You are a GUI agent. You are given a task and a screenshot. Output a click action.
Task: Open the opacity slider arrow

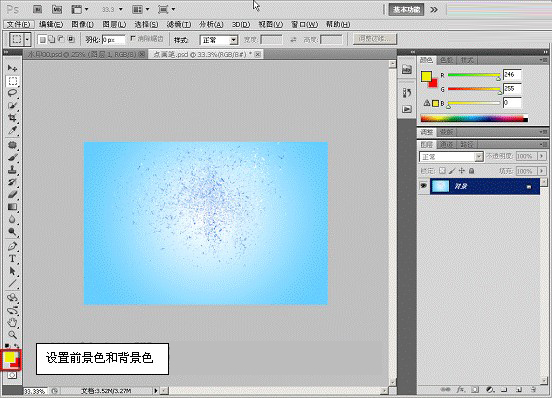[542, 156]
